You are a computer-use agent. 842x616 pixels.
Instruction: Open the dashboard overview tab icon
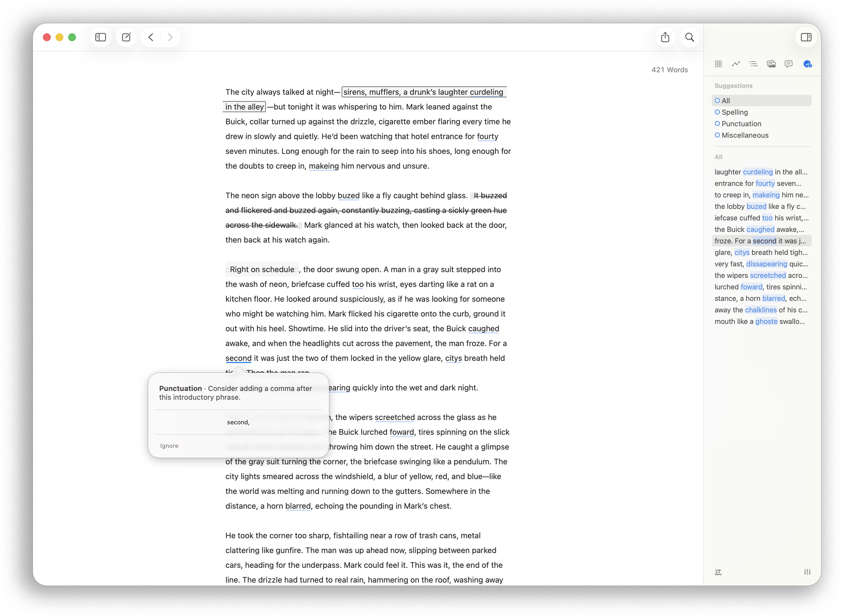coord(718,64)
